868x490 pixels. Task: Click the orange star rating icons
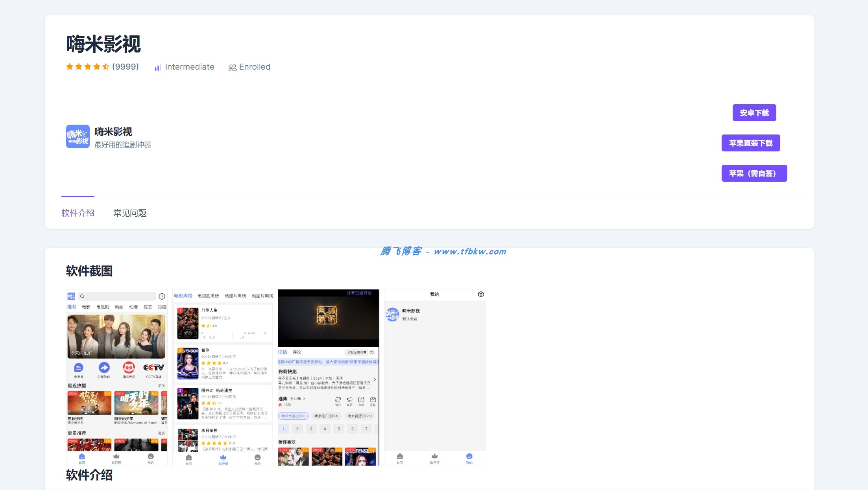(x=88, y=67)
